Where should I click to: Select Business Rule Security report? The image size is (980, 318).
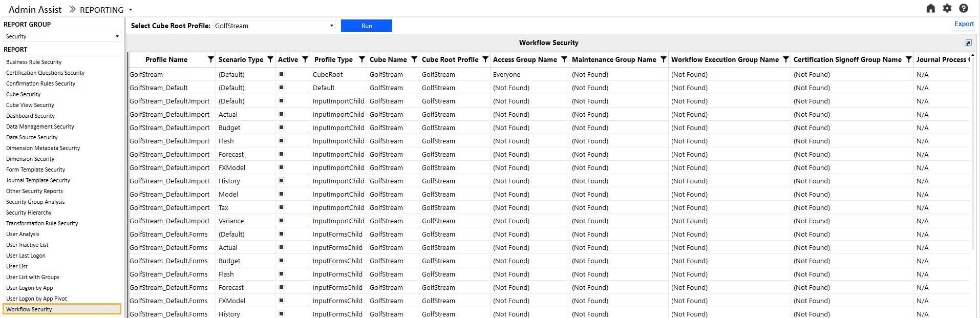point(34,62)
